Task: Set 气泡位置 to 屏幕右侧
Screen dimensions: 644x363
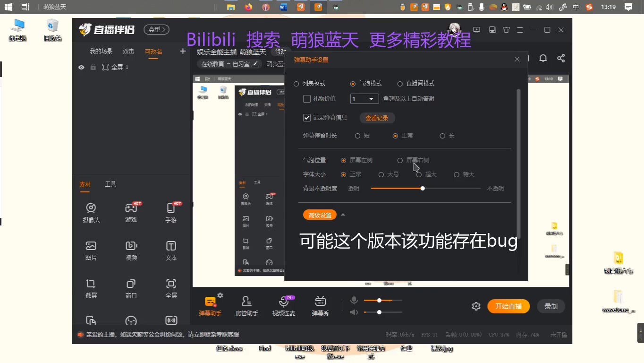Action: click(400, 160)
